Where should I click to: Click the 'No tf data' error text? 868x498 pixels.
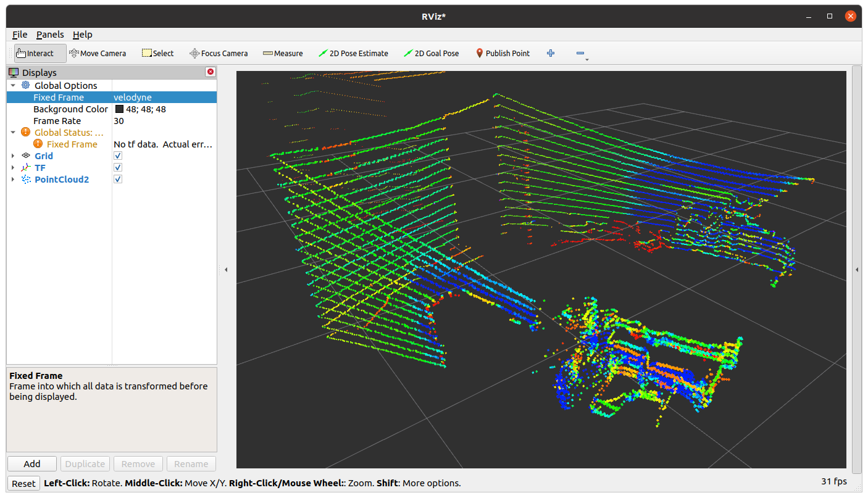coord(164,144)
